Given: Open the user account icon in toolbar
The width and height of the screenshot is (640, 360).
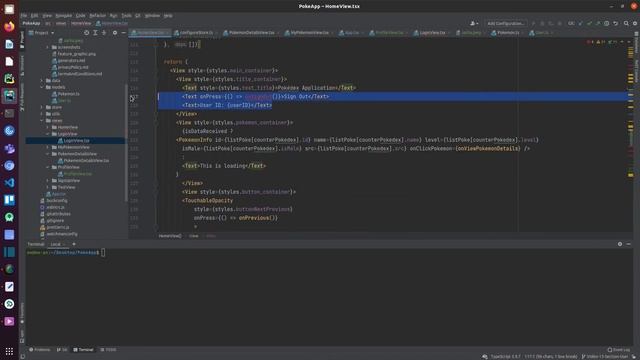Looking at the screenshot, I should coord(473,24).
